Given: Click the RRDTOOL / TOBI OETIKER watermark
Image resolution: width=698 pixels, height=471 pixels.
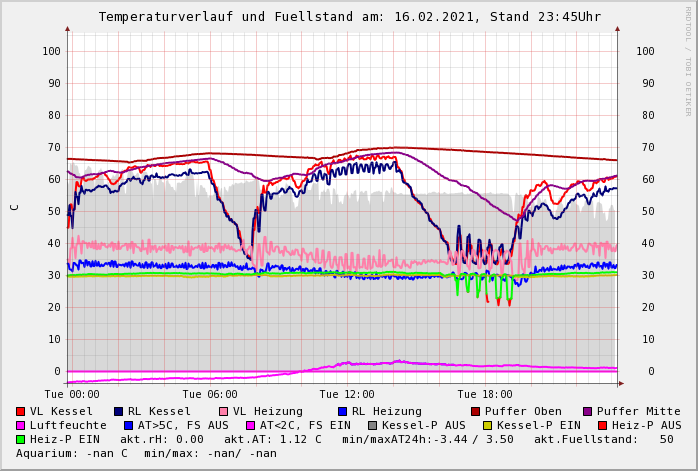Looking at the screenshot, I should tap(687, 60).
